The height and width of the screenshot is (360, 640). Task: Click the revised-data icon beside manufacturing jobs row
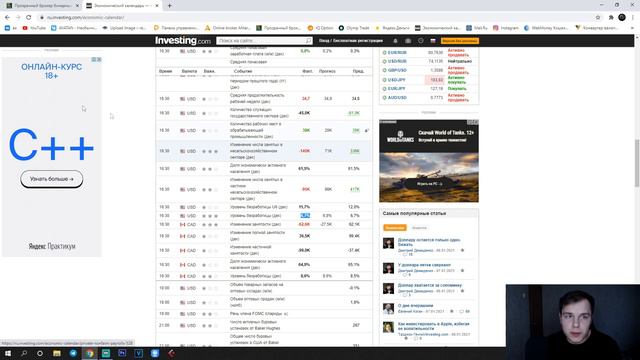click(x=366, y=131)
